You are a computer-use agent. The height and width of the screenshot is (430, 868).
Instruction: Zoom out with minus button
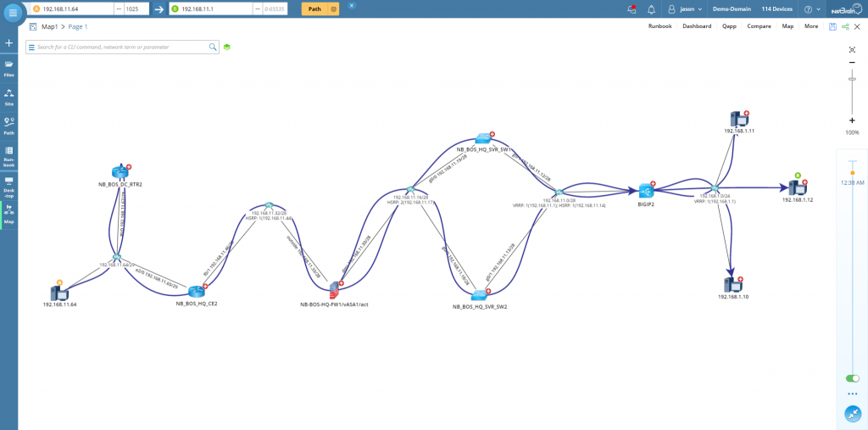[x=852, y=62]
